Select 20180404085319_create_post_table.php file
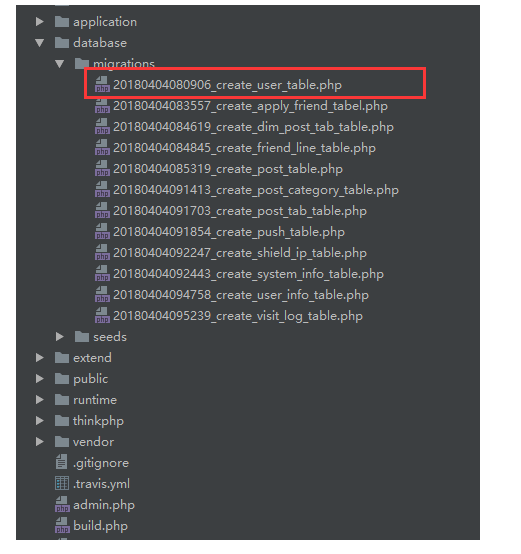Screen dimensions: 521x554 click(x=228, y=169)
